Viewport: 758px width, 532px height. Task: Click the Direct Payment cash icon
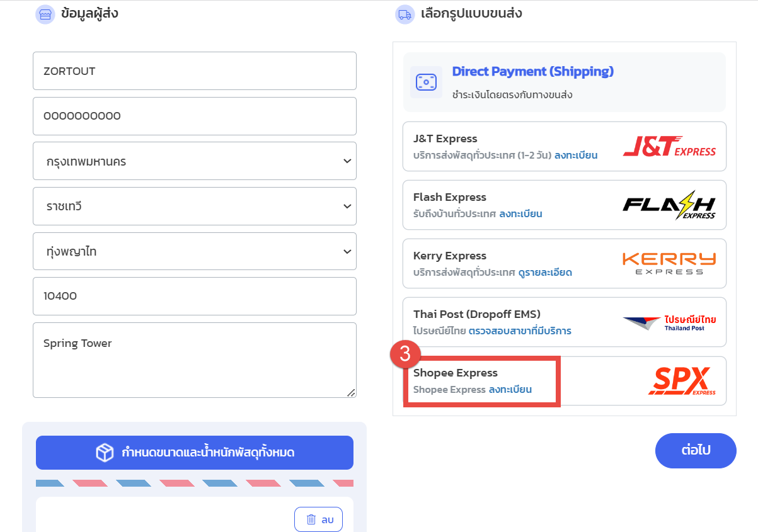click(x=426, y=82)
